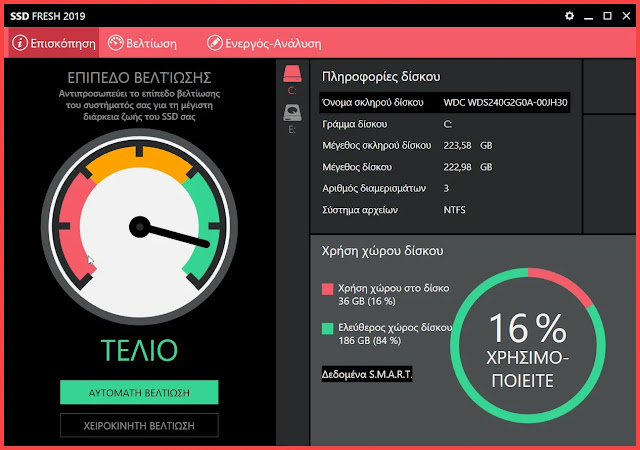Minimize the SSD Fresh window
The height and width of the screenshot is (450, 640).
coord(588,16)
